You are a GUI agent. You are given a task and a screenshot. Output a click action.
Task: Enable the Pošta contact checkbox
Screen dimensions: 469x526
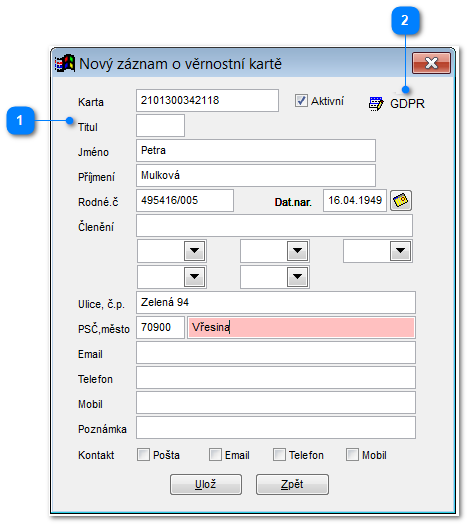click(143, 455)
